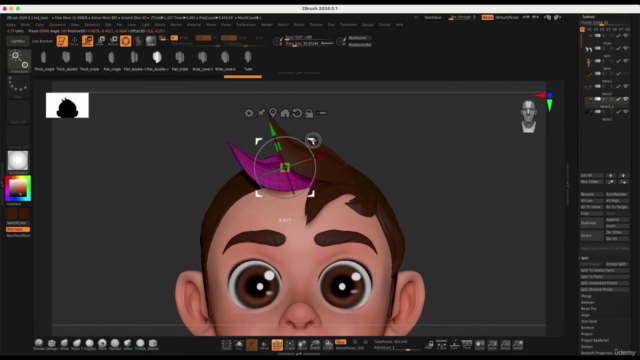Screen dimensions: 640x360
Task: Click the gizmo lock icon
Action: (x=309, y=113)
